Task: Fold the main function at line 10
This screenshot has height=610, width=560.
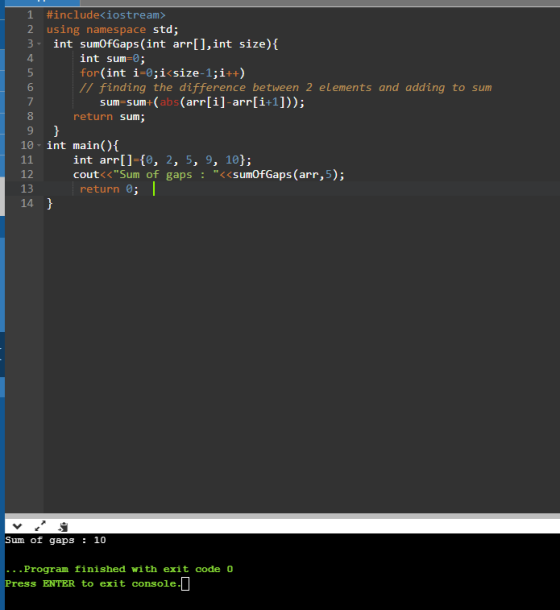Action: click(x=39, y=145)
